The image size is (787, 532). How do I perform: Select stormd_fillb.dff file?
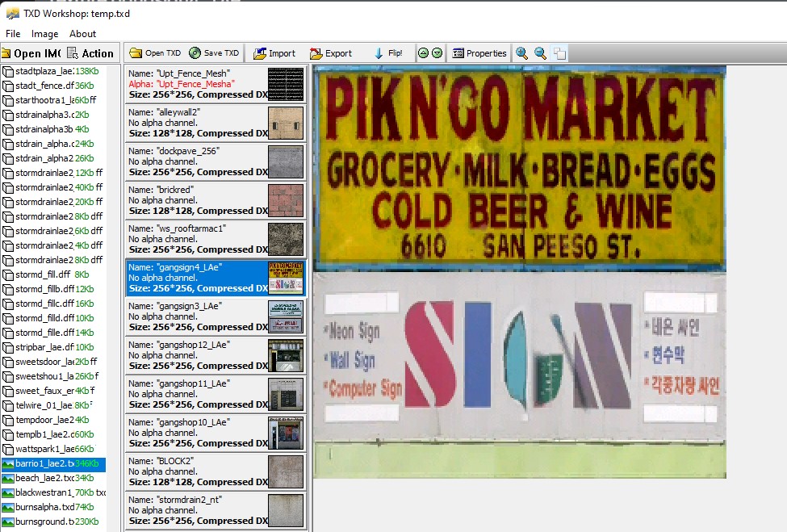tap(53, 290)
